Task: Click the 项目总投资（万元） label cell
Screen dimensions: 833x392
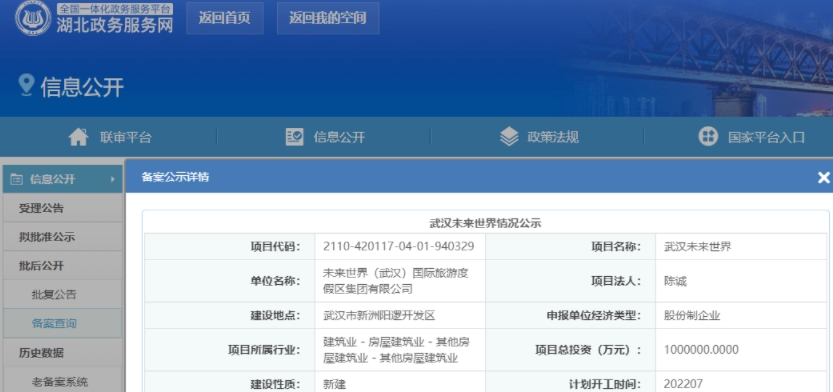Action: [x=571, y=350]
